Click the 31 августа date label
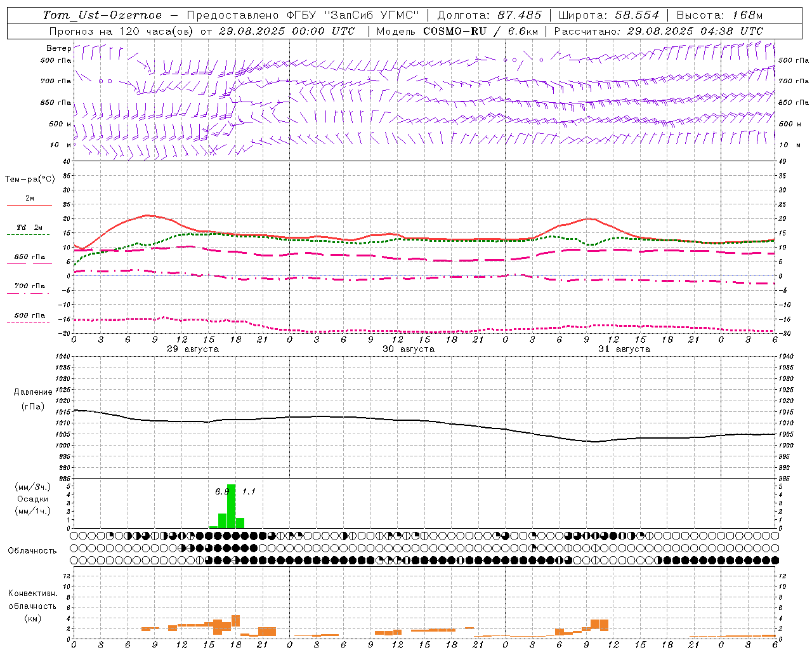The height and width of the screenshot is (650, 812). [624, 349]
